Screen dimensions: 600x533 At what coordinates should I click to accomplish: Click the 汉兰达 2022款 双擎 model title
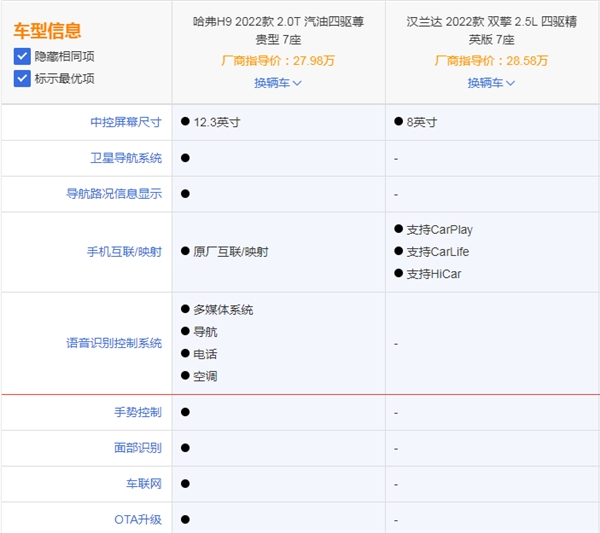click(x=491, y=29)
